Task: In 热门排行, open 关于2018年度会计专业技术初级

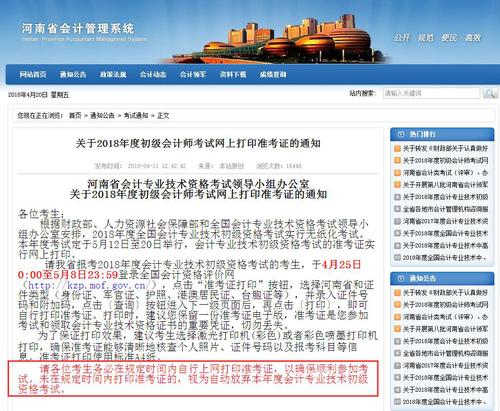Action: pyautogui.click(x=445, y=197)
